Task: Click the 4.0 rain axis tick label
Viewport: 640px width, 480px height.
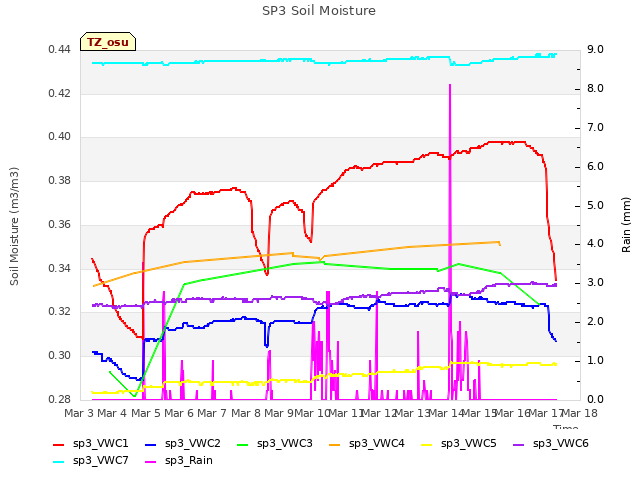Action: point(595,244)
